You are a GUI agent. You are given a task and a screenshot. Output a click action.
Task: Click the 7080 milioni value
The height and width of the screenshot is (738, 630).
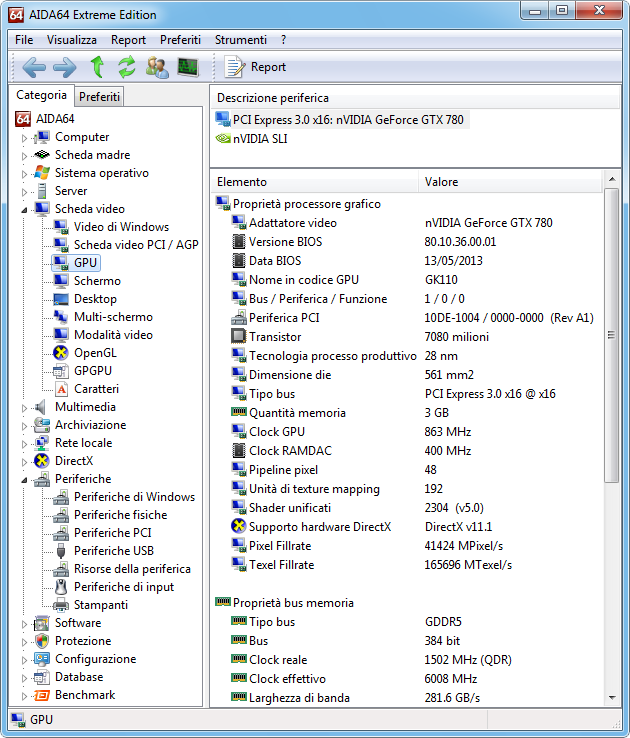pos(456,337)
